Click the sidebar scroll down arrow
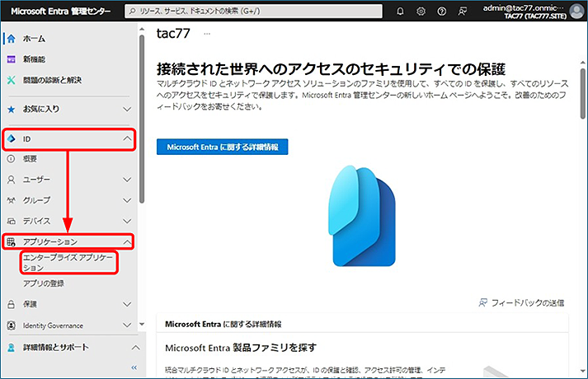Screen dimensions: 588x379 click(x=142, y=324)
